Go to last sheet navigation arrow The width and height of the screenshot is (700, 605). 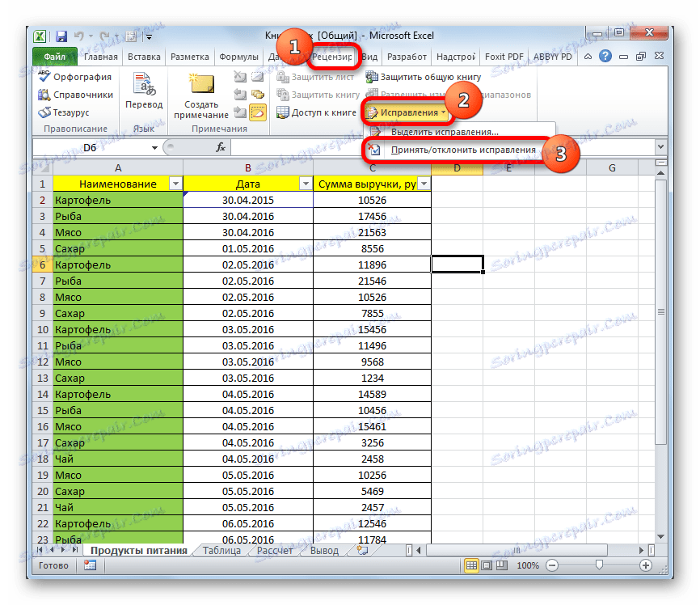75,550
